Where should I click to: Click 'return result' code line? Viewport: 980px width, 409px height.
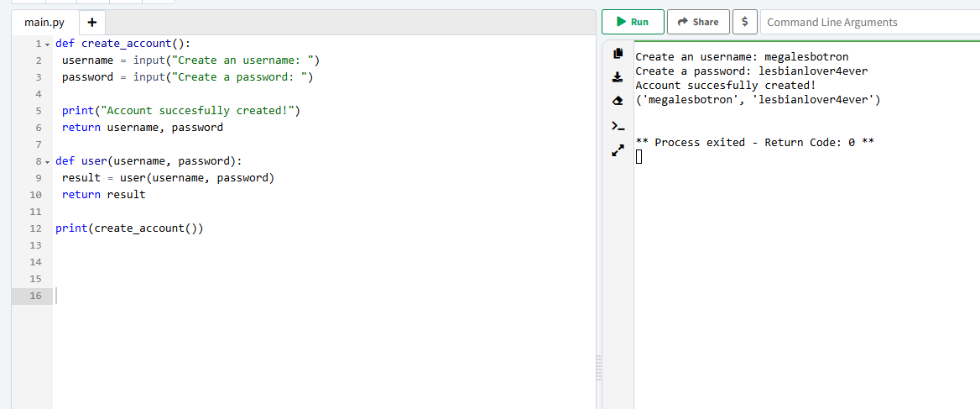click(x=103, y=195)
